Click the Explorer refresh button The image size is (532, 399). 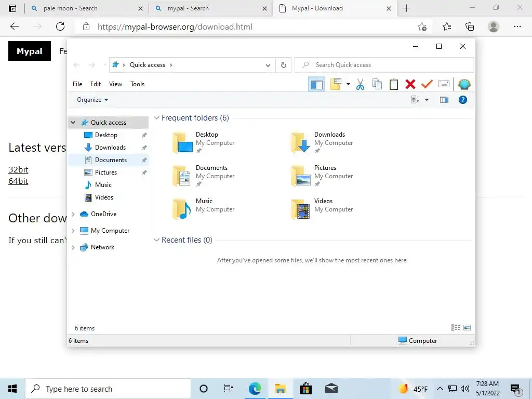tap(284, 65)
